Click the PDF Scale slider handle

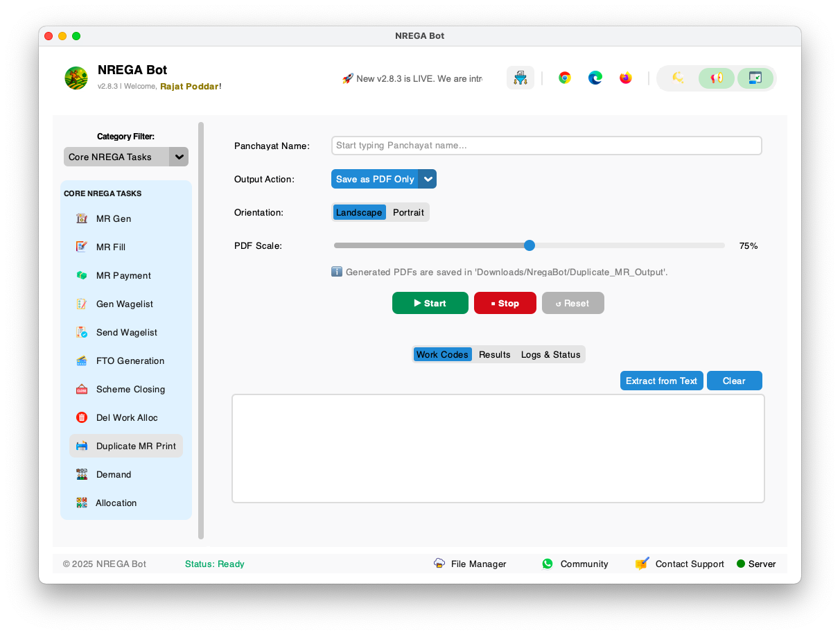pos(530,245)
